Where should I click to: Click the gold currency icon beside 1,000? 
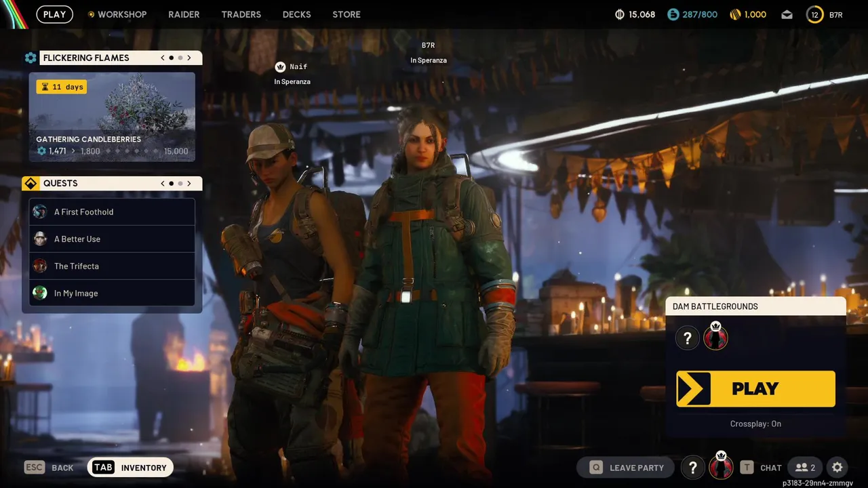tap(735, 14)
